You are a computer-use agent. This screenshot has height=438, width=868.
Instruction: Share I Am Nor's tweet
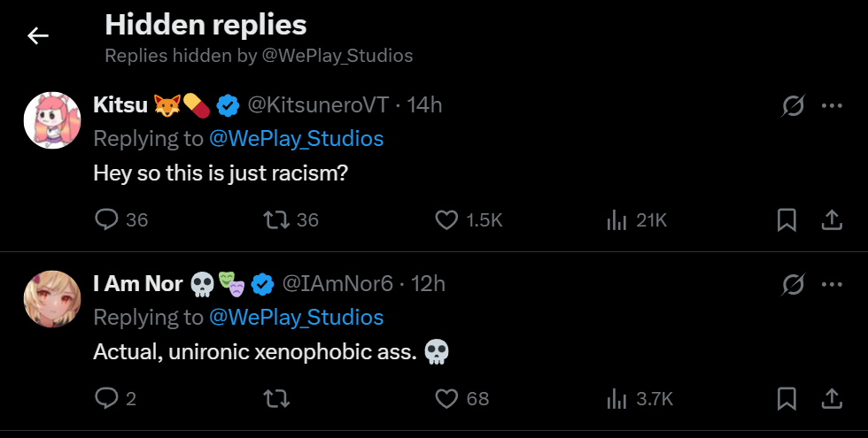[x=832, y=398]
